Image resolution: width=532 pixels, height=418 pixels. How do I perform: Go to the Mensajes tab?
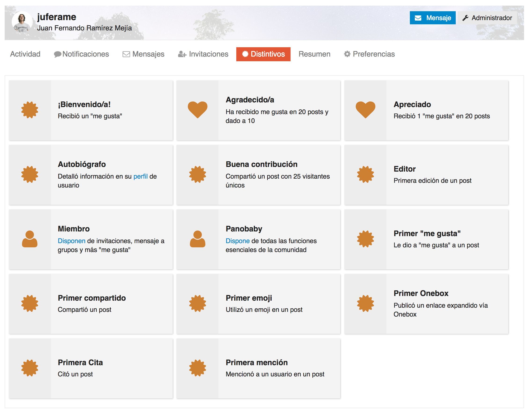[143, 54]
